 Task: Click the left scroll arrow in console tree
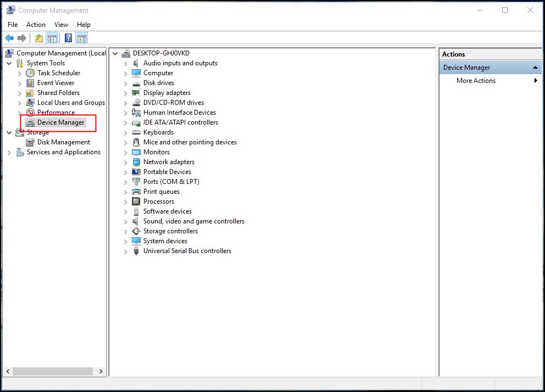click(x=8, y=372)
